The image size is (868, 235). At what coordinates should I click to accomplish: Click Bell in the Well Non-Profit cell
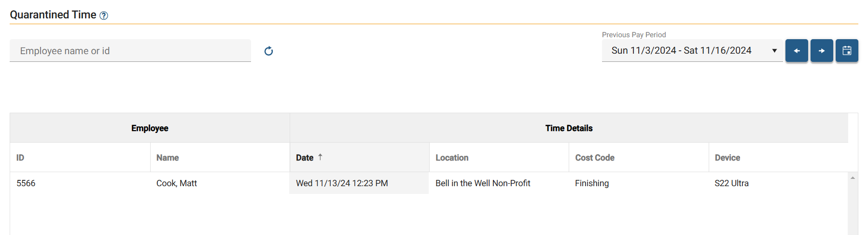pos(499,183)
